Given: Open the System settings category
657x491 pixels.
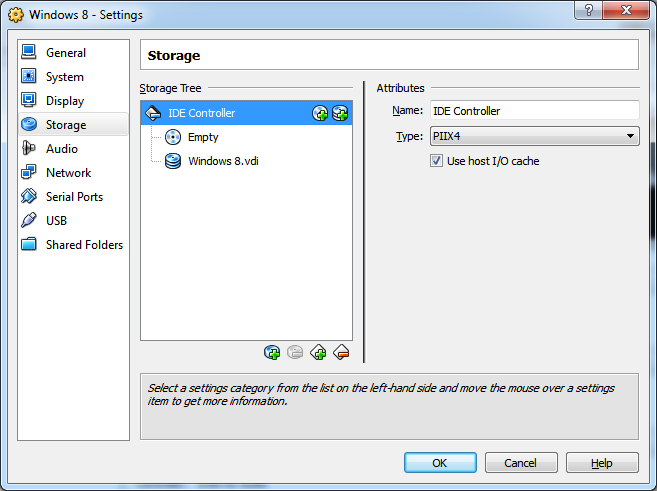Looking at the screenshot, I should point(65,77).
